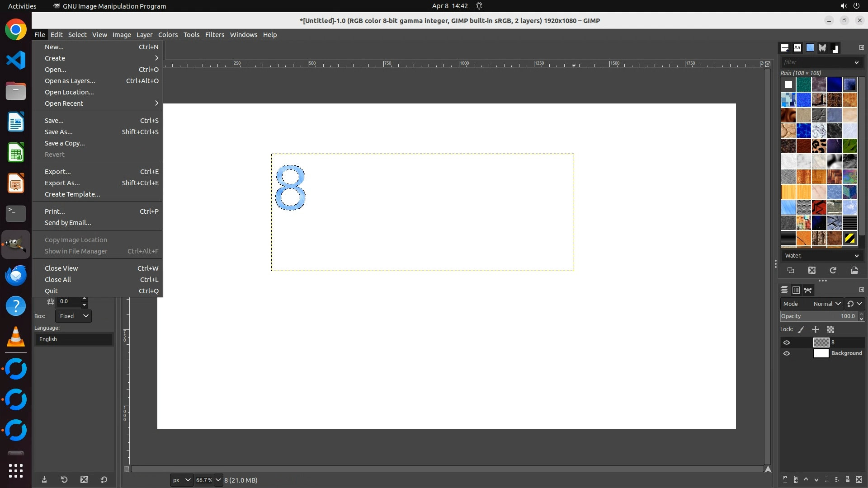Click the refresh patterns icon
The height and width of the screenshot is (488, 868).
tap(833, 270)
